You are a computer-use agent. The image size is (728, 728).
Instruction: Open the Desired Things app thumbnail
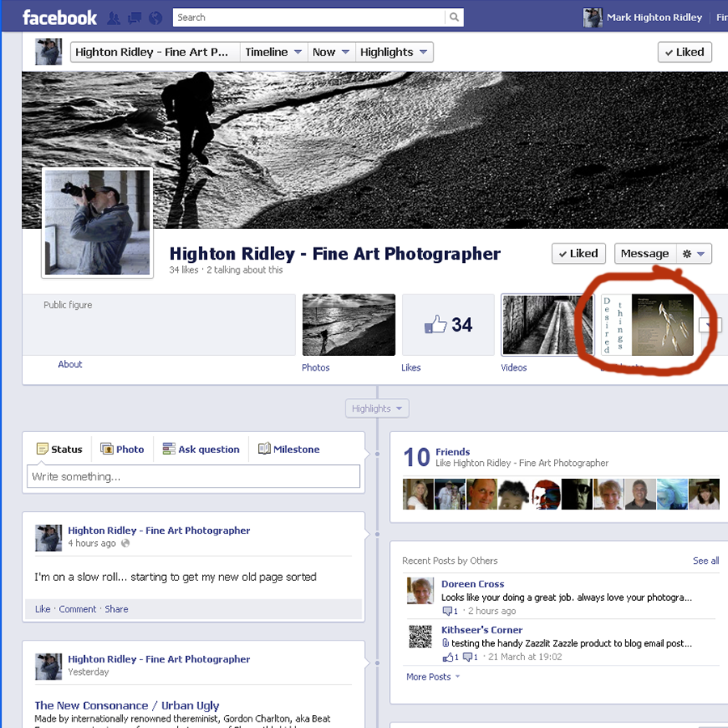click(x=647, y=325)
